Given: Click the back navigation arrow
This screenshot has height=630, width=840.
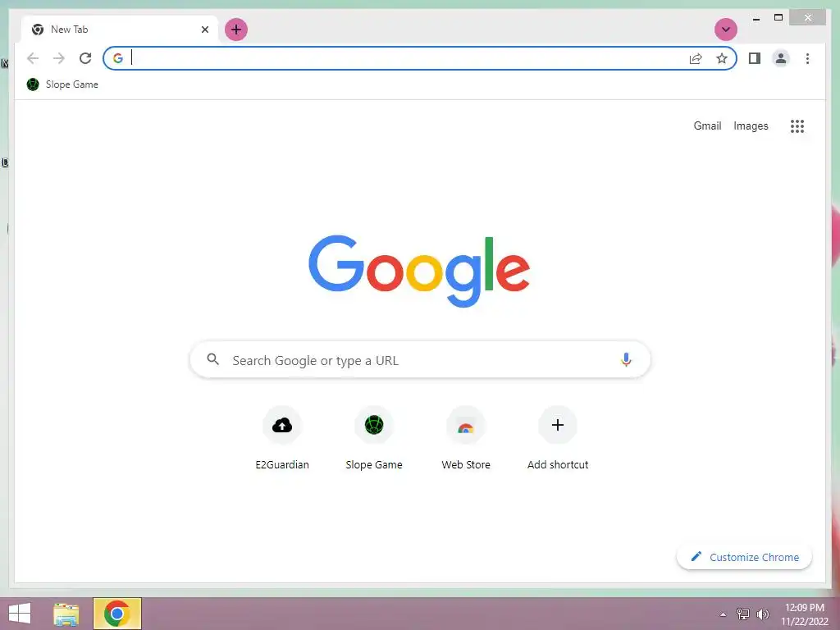Looking at the screenshot, I should (x=33, y=58).
